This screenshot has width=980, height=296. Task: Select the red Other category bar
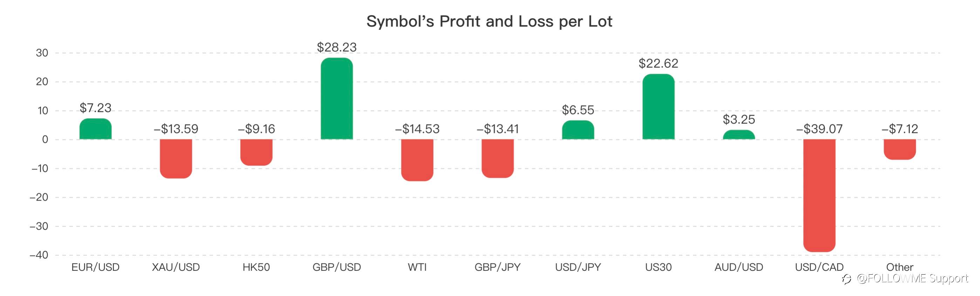click(900, 149)
